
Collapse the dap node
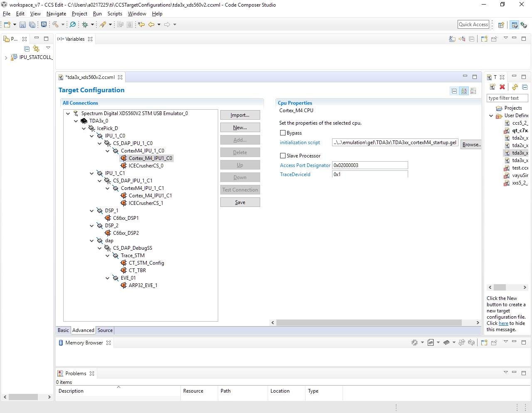pos(91,241)
